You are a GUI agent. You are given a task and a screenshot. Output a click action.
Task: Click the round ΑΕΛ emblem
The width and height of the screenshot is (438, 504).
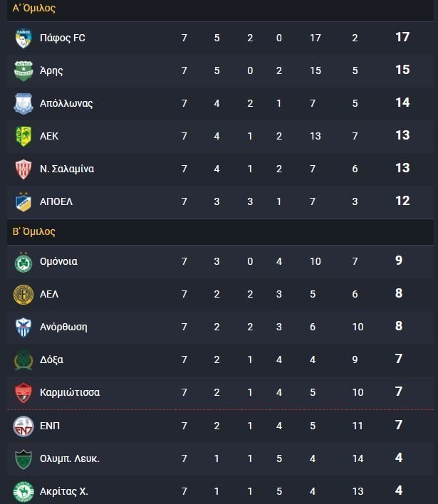(24, 295)
